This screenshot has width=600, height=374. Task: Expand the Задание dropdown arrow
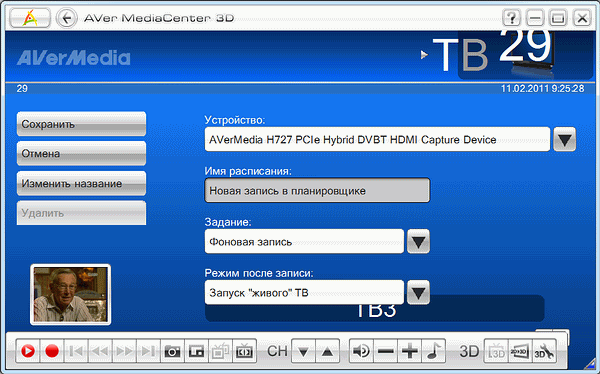tap(418, 241)
